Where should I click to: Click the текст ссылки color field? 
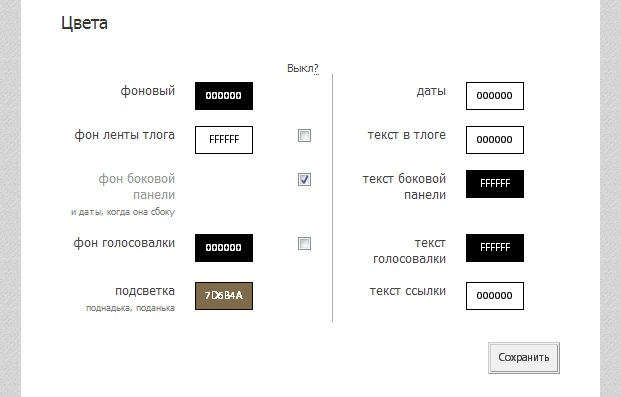(x=495, y=296)
